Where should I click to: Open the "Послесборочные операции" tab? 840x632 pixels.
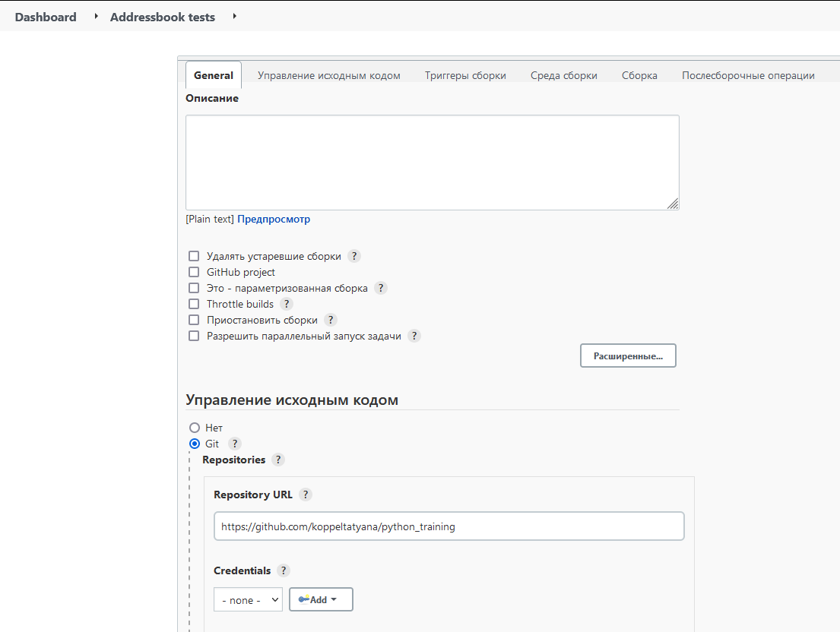pos(748,75)
